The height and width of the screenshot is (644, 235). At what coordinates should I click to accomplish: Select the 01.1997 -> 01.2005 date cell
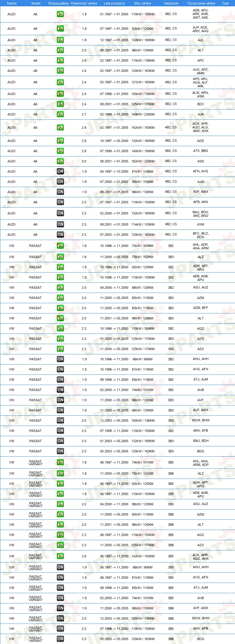tap(114, 14)
